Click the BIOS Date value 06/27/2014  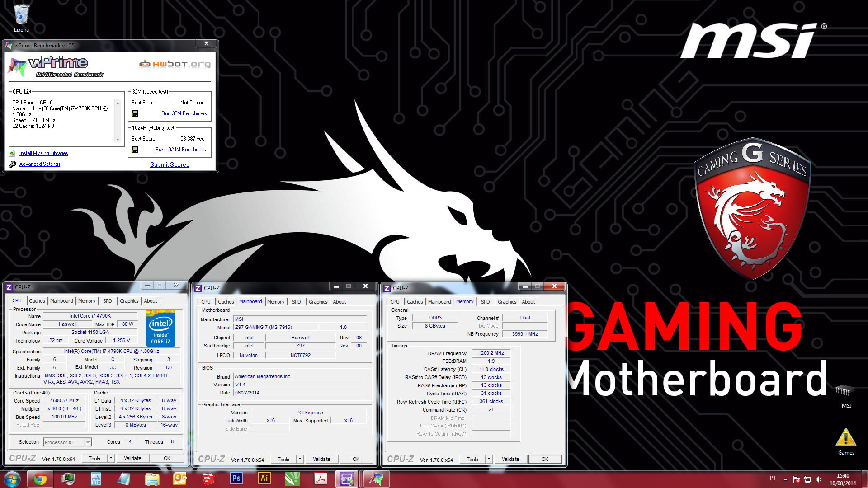[300, 393]
